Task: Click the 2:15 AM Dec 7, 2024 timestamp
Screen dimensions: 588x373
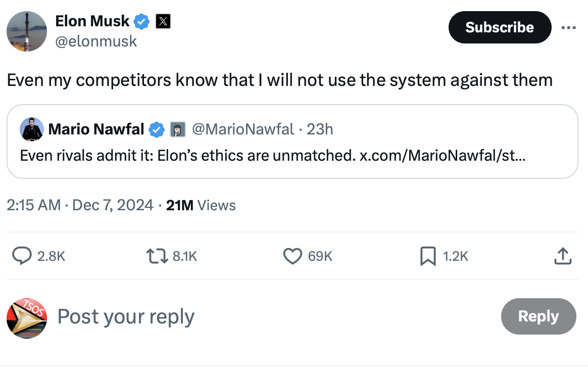Action: click(80, 205)
